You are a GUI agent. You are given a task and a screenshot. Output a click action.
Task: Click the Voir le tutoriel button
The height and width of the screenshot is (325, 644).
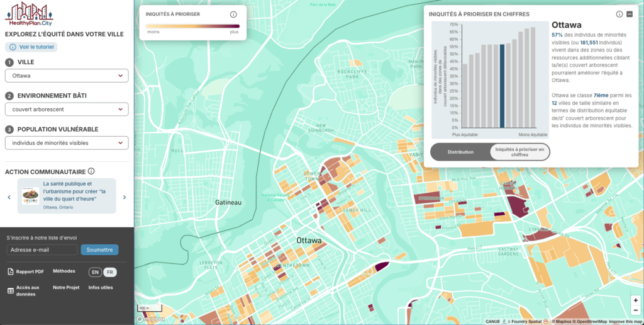[31, 47]
